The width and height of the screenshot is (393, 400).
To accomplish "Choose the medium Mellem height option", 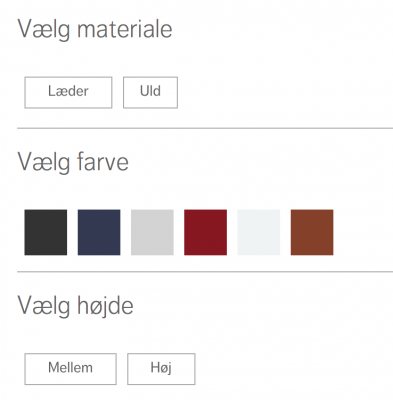I will tap(70, 369).
